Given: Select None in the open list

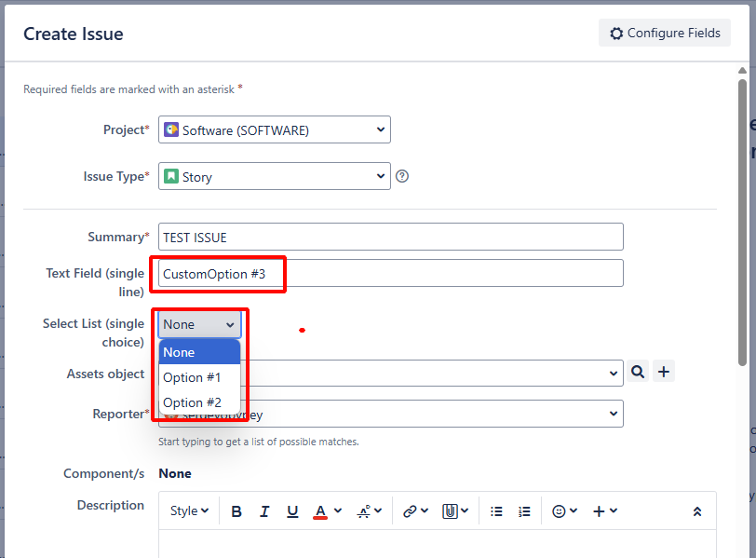Looking at the screenshot, I should [x=199, y=352].
